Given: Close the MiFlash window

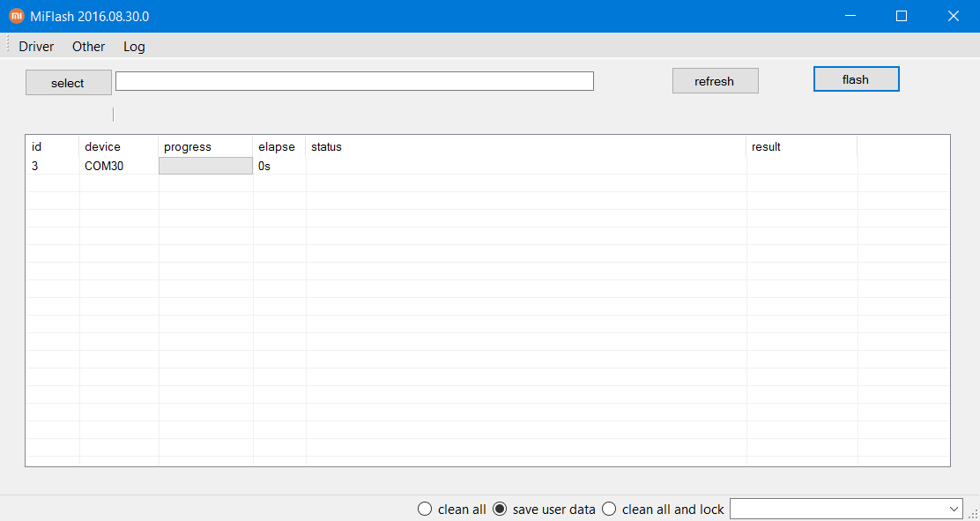Looking at the screenshot, I should [954, 16].
